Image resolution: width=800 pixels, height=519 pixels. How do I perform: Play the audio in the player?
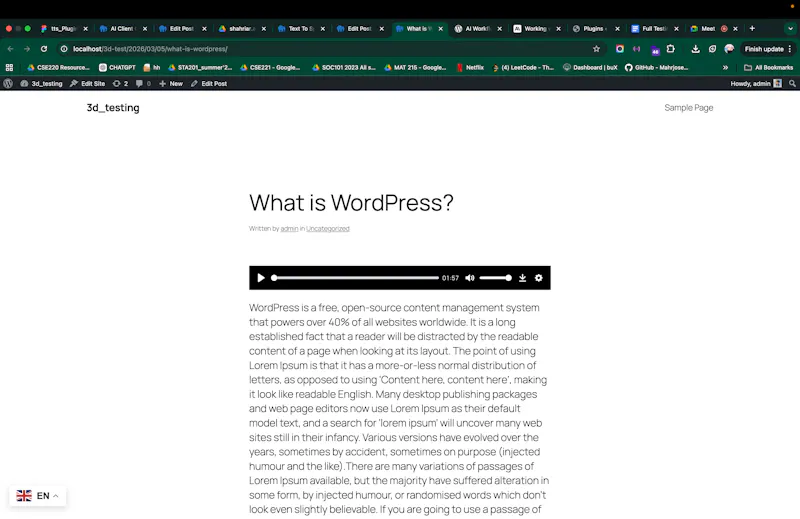(261, 278)
